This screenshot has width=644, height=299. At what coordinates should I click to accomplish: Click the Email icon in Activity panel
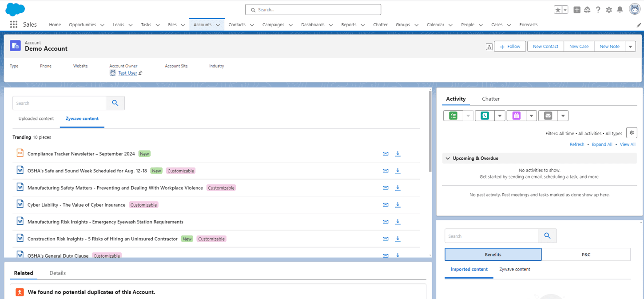[548, 116]
